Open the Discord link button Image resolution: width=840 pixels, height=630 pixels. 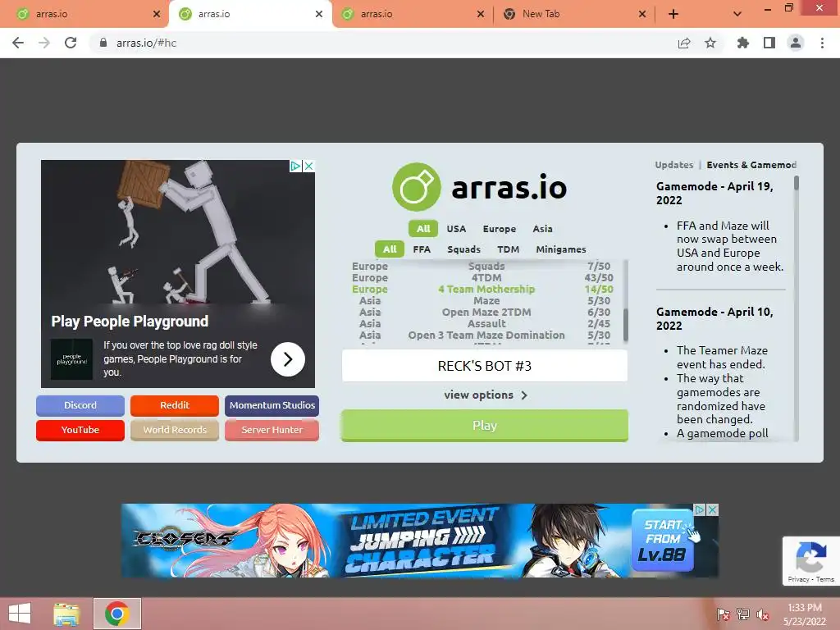pyautogui.click(x=80, y=405)
